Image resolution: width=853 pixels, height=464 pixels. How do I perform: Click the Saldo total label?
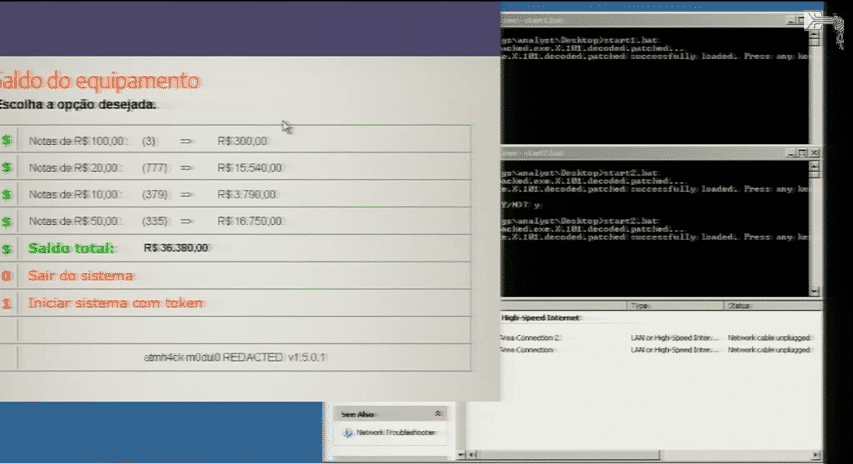click(71, 249)
